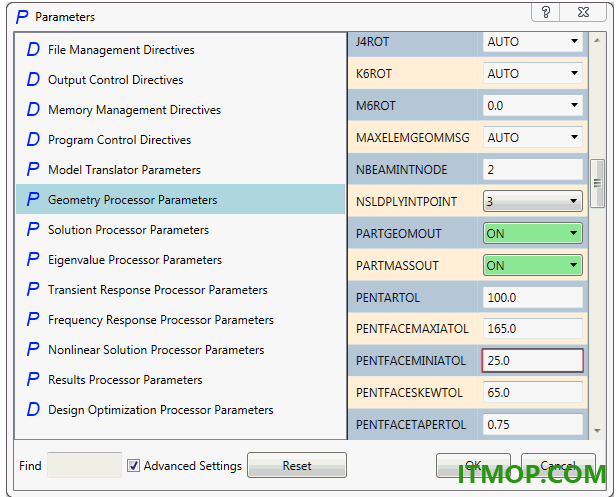Click the Parameters title bar P icon
This screenshot has width=616, height=497.
(22, 17)
